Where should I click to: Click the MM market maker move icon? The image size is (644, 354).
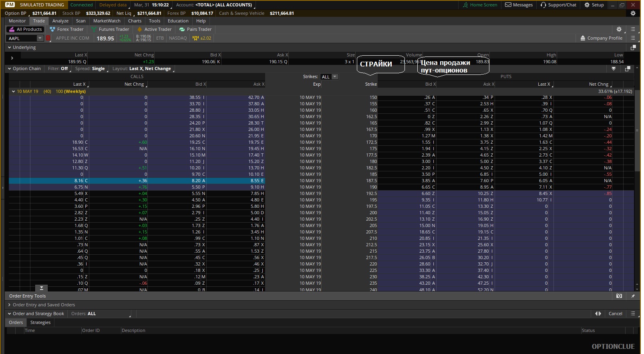pos(195,38)
